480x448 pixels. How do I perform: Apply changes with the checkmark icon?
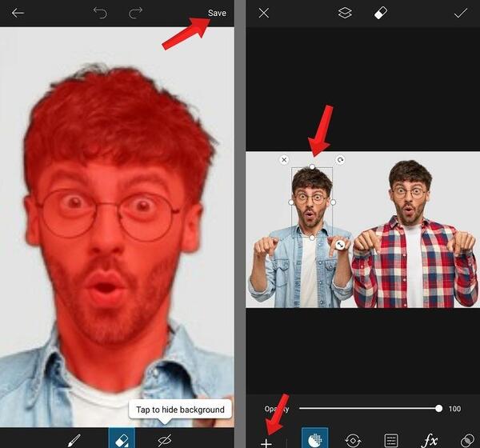tap(461, 13)
